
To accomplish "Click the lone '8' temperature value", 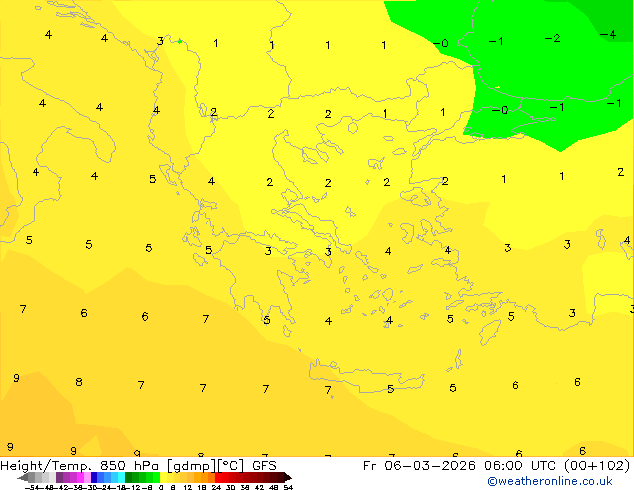I will pyautogui.click(x=79, y=382).
